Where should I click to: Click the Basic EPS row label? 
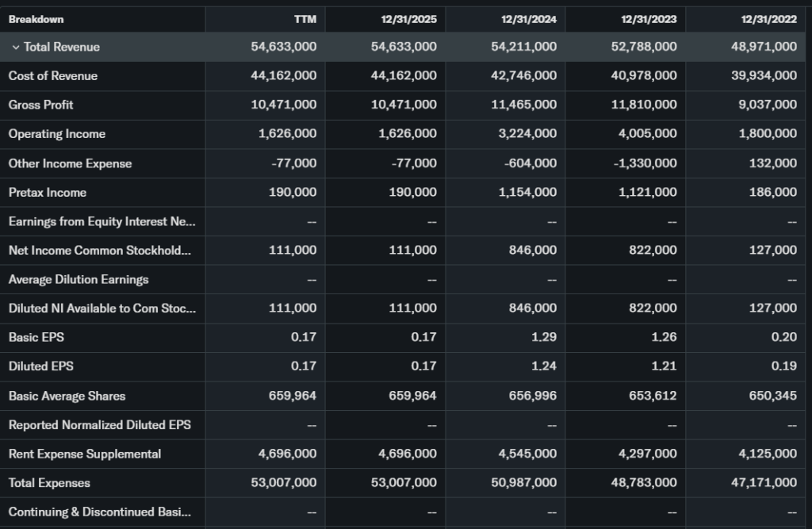(36, 337)
